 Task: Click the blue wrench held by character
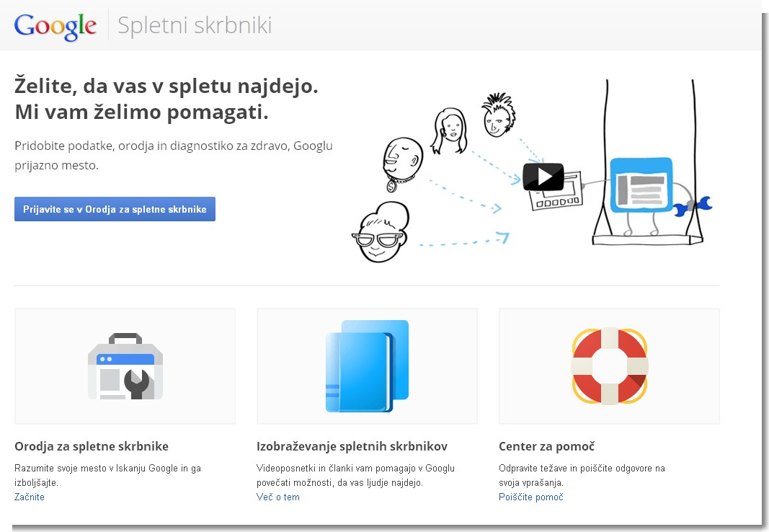click(x=693, y=206)
